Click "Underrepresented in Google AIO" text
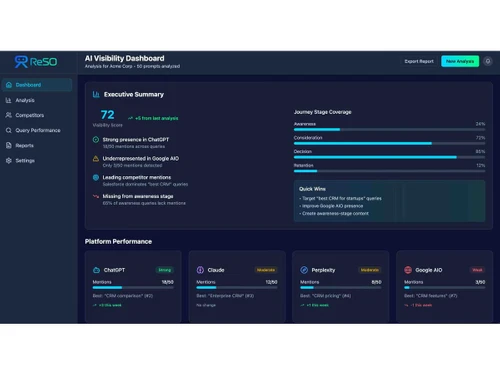Screen dimensions: 500x375 (141, 159)
